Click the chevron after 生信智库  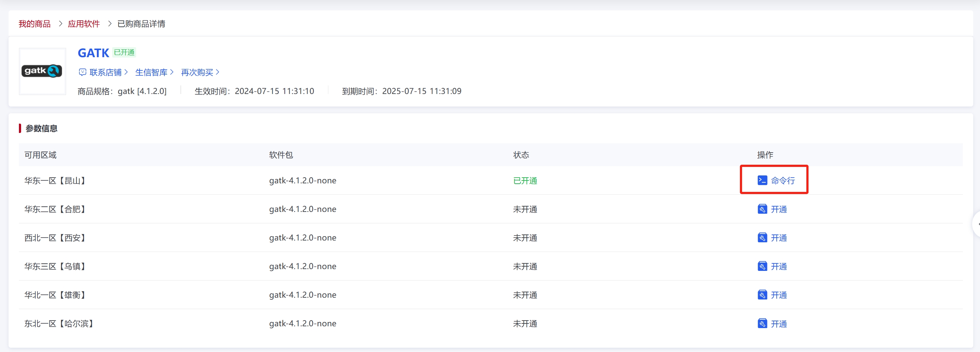pyautogui.click(x=171, y=72)
